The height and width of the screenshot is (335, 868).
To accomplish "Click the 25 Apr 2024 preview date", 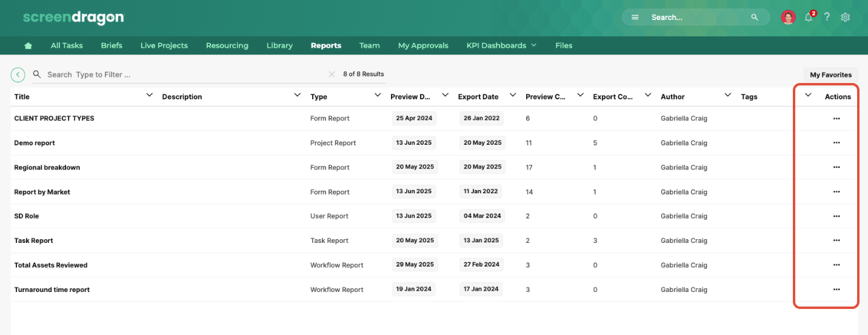I will coord(414,118).
